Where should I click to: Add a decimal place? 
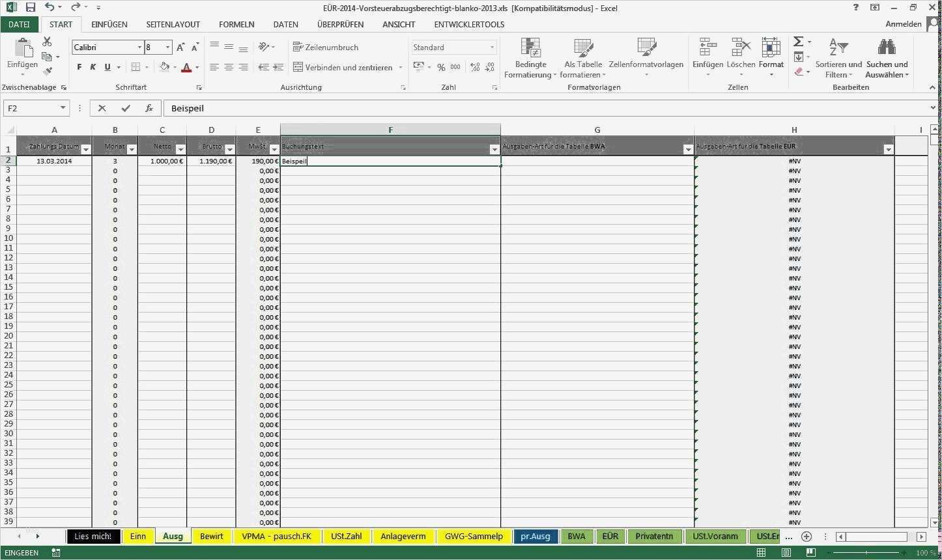point(475,67)
